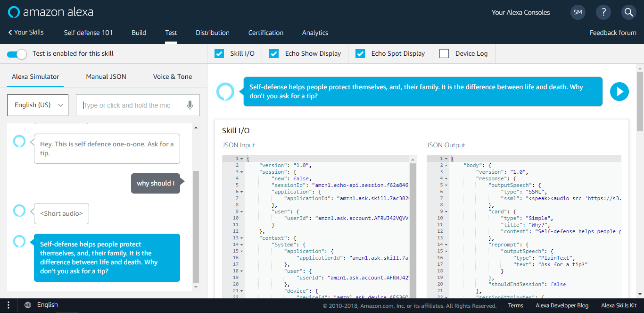644x313 pixels.
Task: Uncheck the Echo Spot Display checkbox
Action: point(360,53)
